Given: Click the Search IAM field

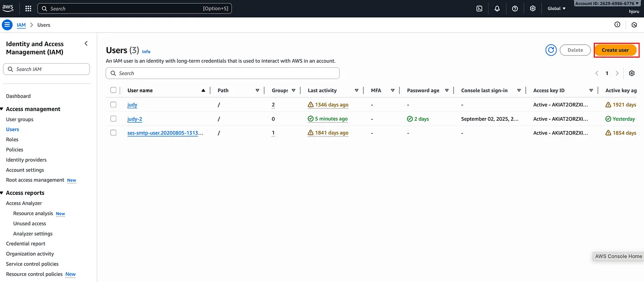Looking at the screenshot, I should 46,69.
